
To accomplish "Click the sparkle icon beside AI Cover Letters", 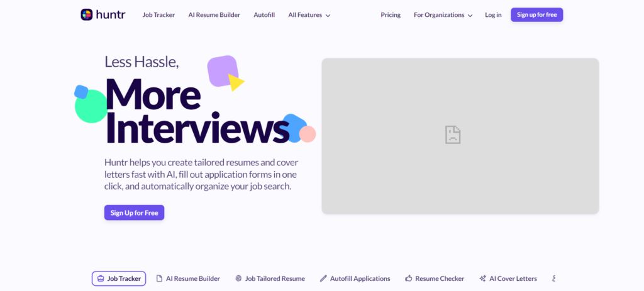I will [482, 278].
